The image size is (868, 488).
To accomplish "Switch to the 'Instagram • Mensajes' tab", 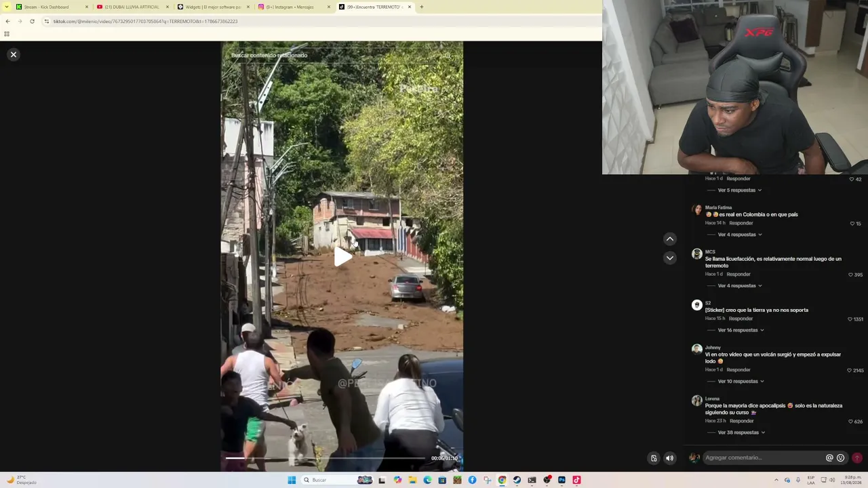I will [294, 7].
